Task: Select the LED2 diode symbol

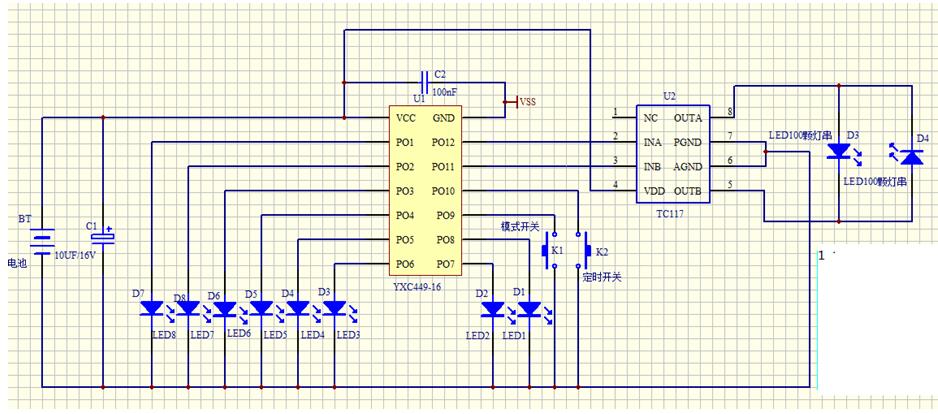Action: (x=492, y=311)
